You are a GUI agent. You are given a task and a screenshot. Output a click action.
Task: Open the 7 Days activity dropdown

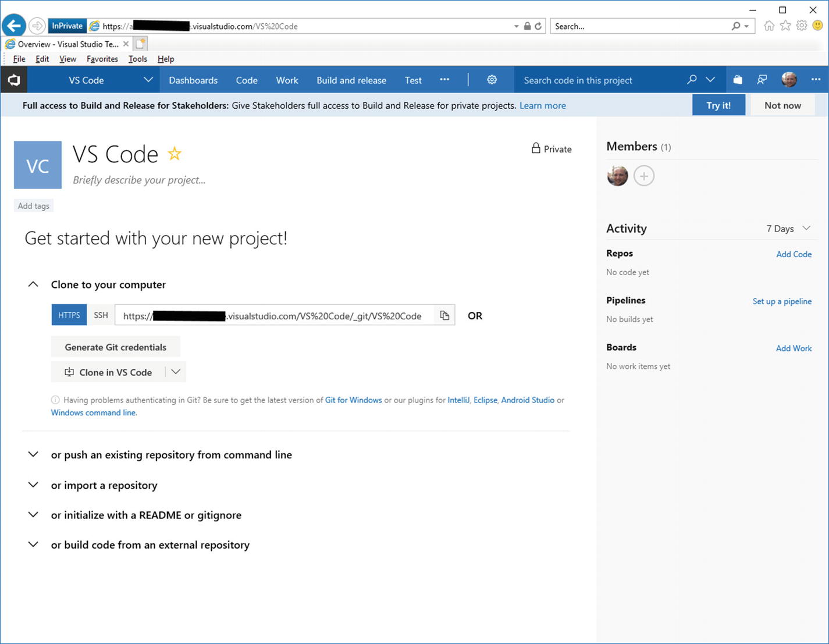click(788, 229)
